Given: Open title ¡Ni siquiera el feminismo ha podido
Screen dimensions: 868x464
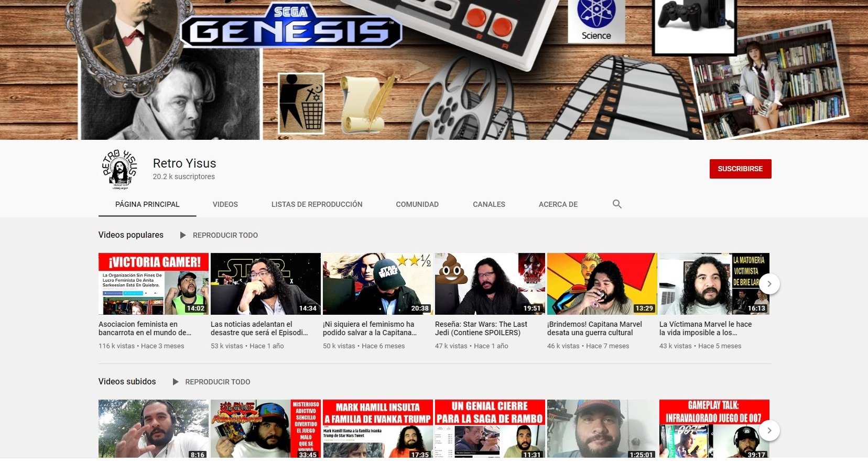Looking at the screenshot, I should tap(370, 328).
